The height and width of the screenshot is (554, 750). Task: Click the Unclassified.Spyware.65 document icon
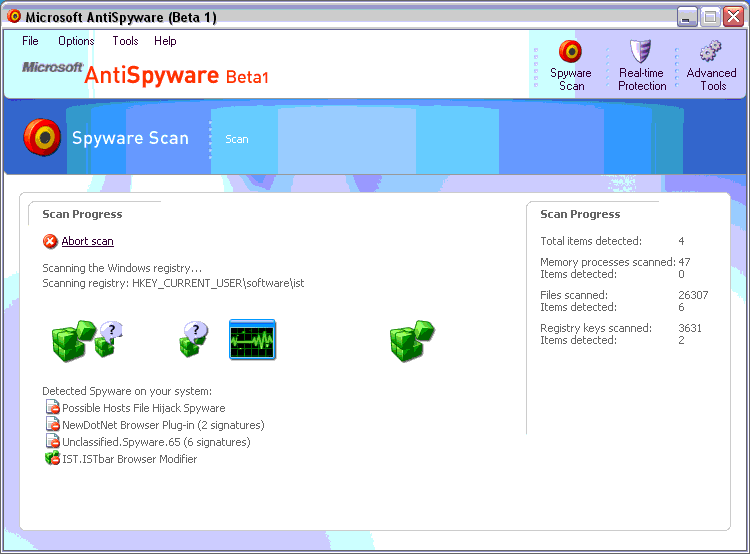[52, 441]
